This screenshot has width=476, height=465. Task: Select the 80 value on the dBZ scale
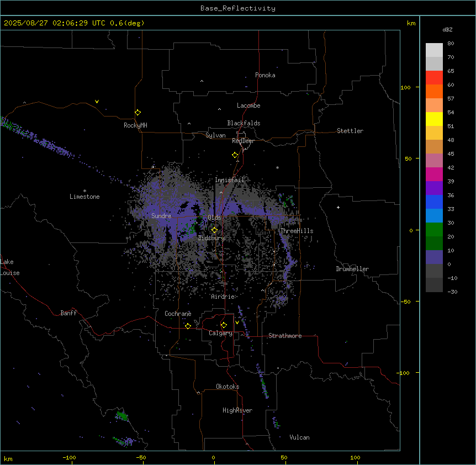451,44
